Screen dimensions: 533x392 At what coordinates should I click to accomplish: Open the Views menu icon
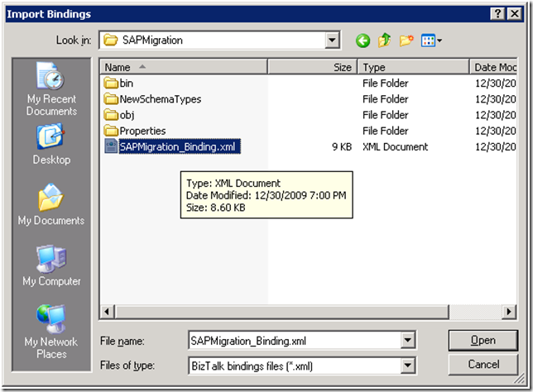click(x=431, y=41)
